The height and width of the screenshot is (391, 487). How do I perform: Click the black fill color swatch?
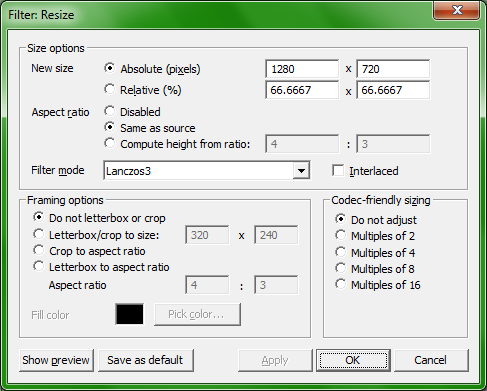130,314
